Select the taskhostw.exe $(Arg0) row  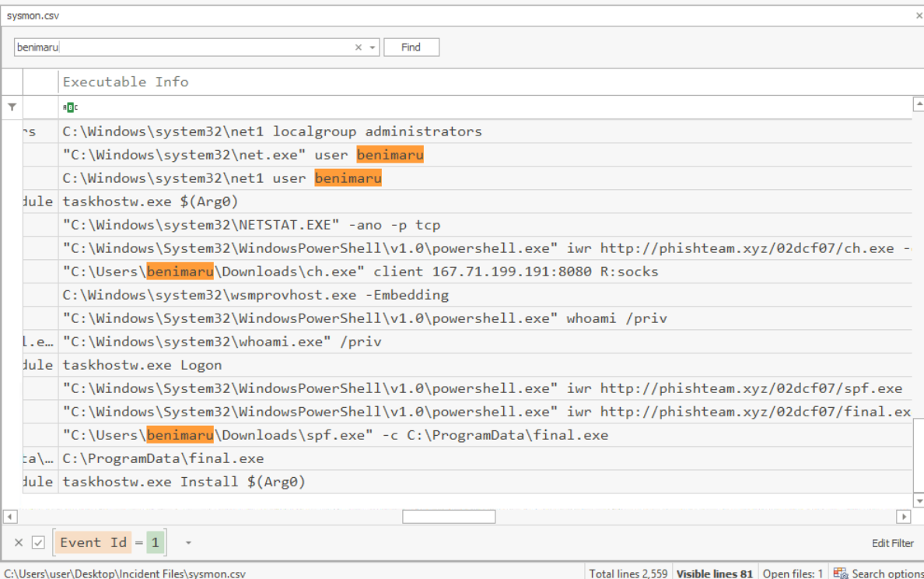pyautogui.click(x=485, y=202)
